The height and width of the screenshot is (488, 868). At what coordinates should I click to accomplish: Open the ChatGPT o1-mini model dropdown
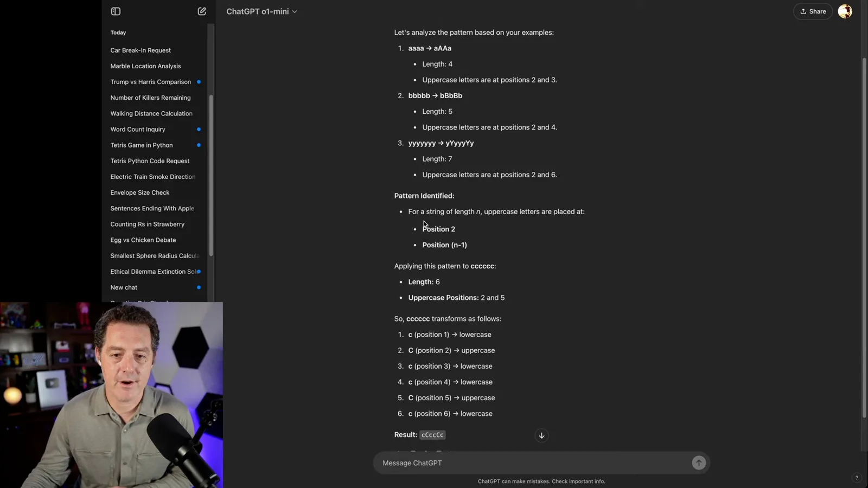[261, 11]
